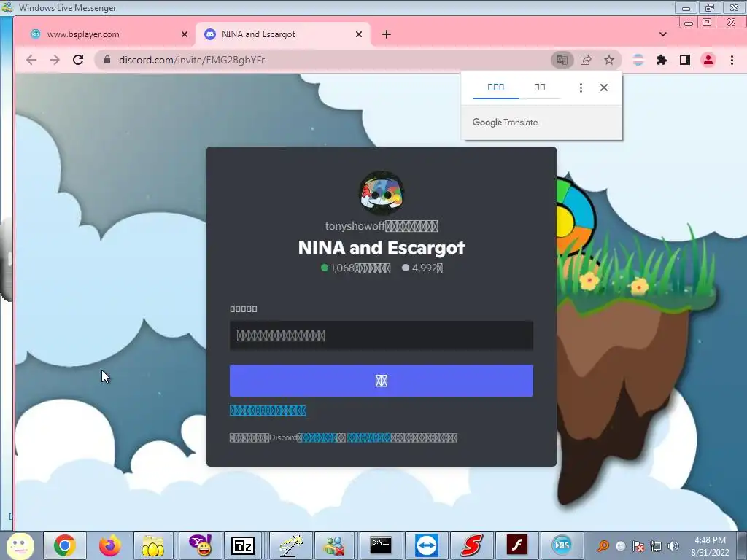Open Windows Live Messenger taskbar icon
The image size is (747, 560).
334,545
